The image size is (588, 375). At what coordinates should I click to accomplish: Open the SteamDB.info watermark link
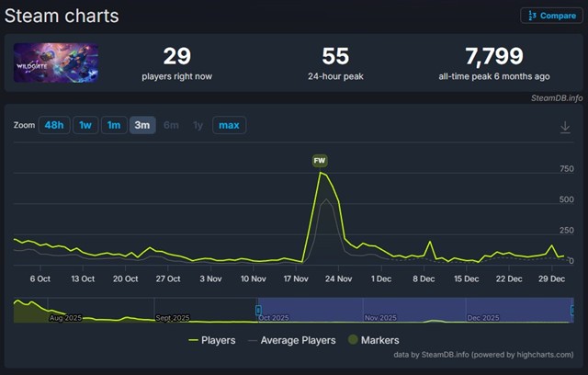tap(556, 97)
